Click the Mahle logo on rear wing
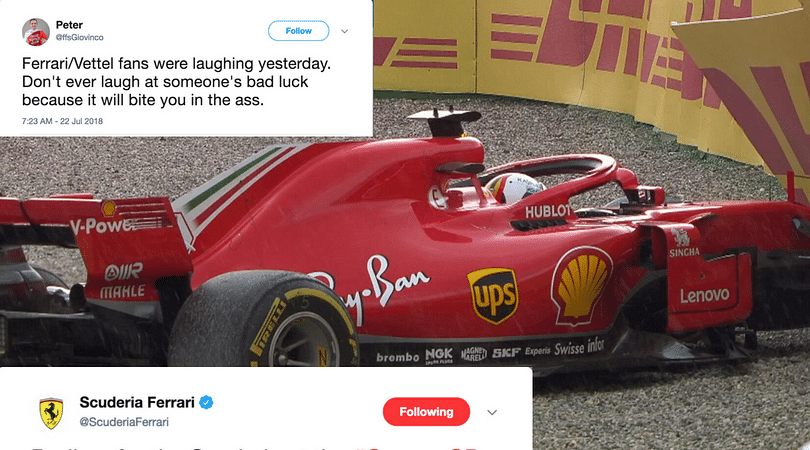Screen dimensions: 810x450 pyautogui.click(x=122, y=292)
